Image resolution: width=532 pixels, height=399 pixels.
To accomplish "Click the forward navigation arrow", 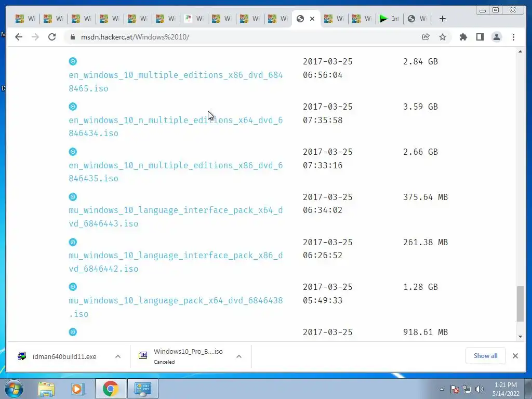I will tap(35, 37).
